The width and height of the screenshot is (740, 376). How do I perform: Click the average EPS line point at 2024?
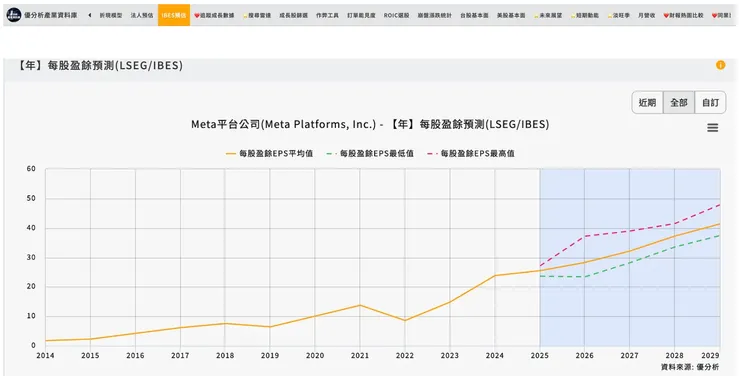(x=495, y=276)
